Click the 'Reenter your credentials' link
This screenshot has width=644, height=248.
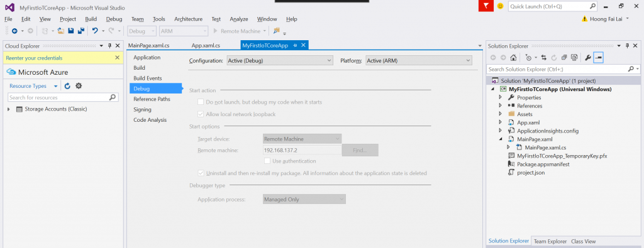click(x=34, y=58)
